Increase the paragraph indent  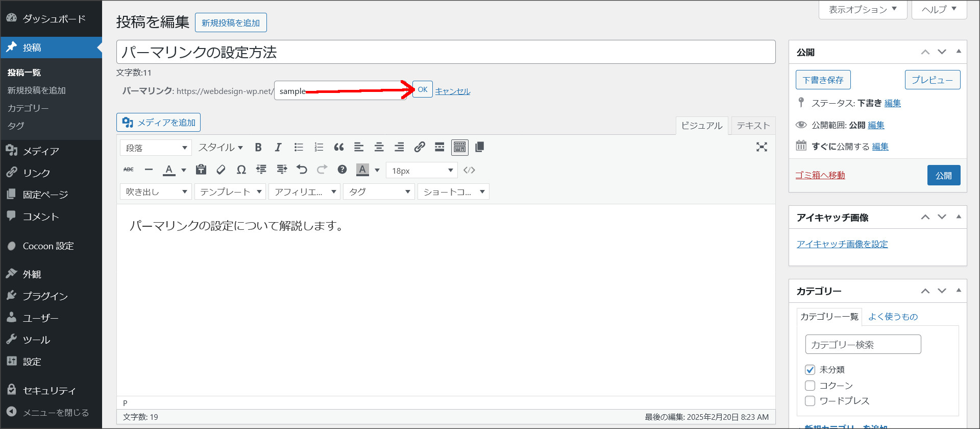tap(282, 170)
